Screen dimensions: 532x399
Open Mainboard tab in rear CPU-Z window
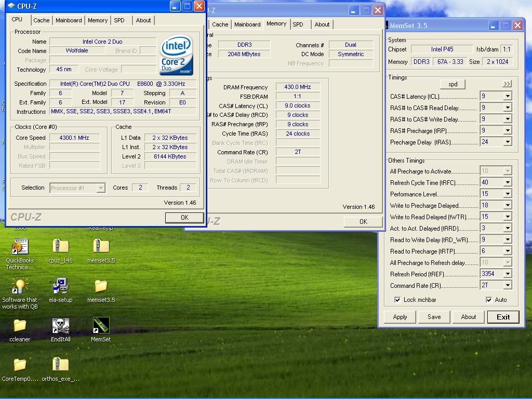tap(247, 24)
